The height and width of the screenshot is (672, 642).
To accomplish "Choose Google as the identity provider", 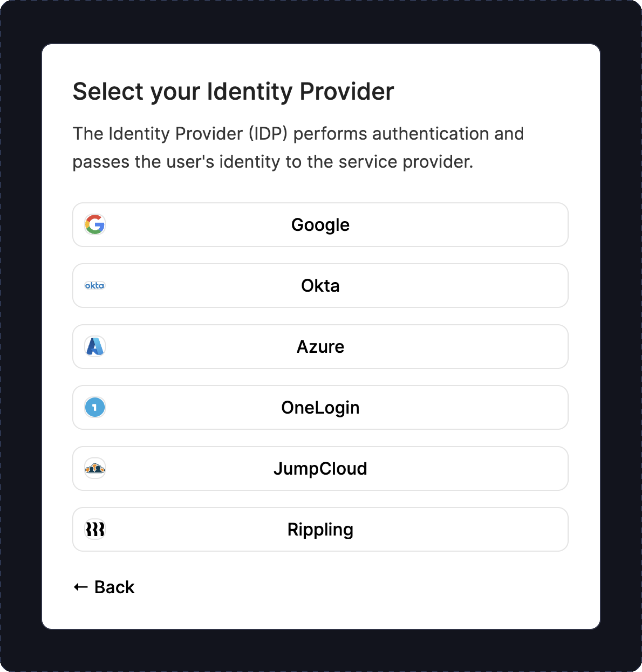I will tap(320, 225).
